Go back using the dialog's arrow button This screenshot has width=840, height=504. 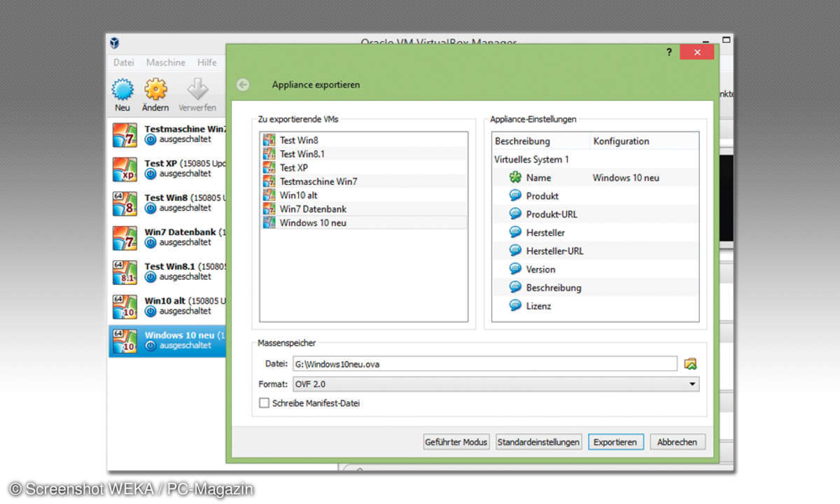tap(243, 85)
